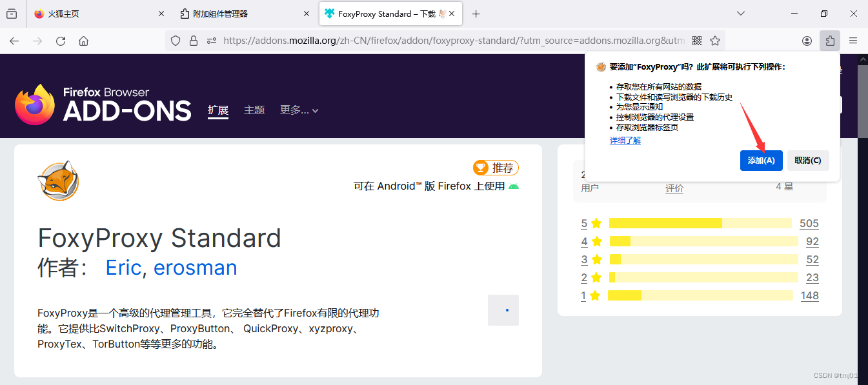Click the loading install button placeholder
This screenshot has width=868, height=385.
point(503,310)
